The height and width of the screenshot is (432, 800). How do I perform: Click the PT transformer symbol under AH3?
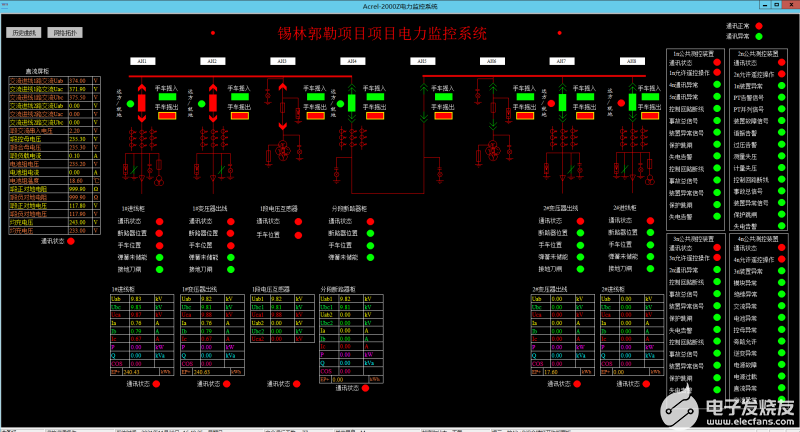[x=283, y=150]
